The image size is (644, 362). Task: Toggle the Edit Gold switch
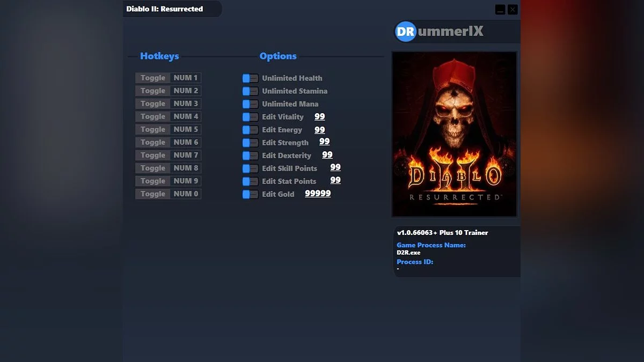(250, 194)
